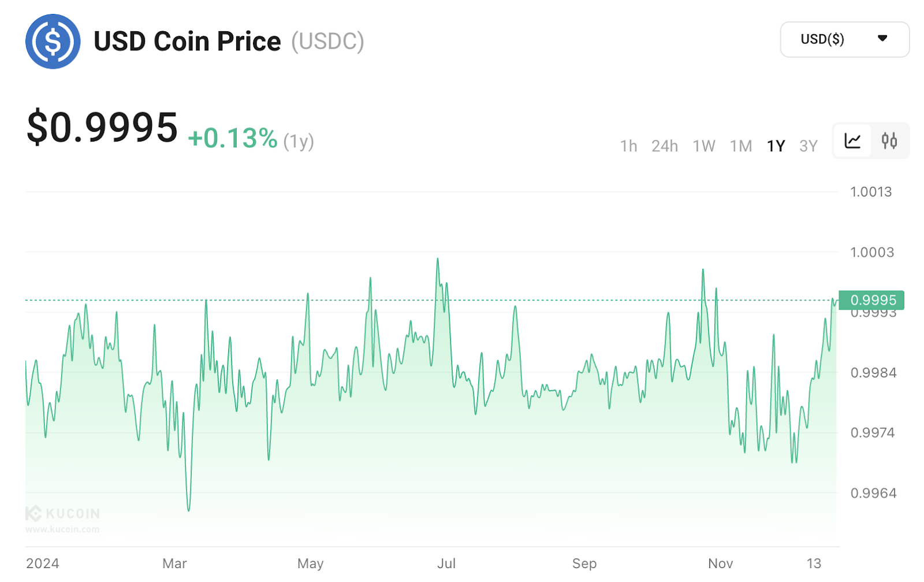Click the www.kucoin.com watermark text
The height and width of the screenshot is (582, 924).
62,529
